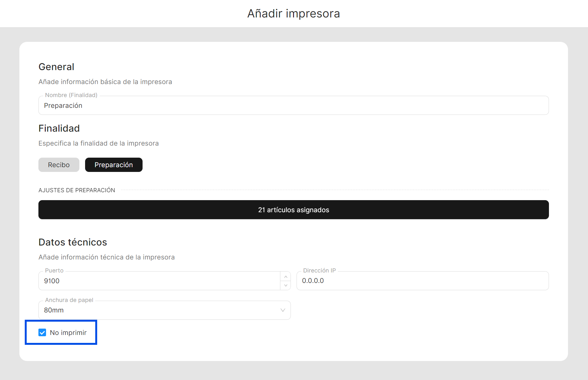Click the Dirección IP input field
Image resolution: width=588 pixels, height=380 pixels.
(x=422, y=281)
